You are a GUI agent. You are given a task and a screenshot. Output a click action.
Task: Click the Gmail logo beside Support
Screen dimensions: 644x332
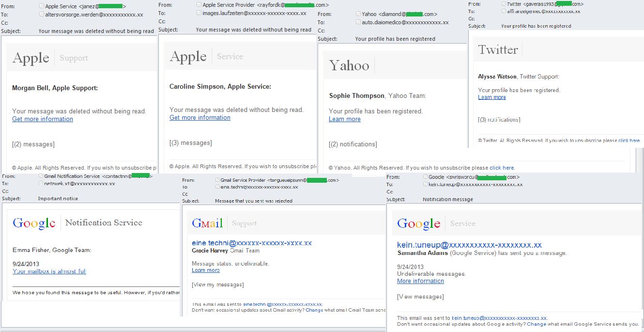207,223
